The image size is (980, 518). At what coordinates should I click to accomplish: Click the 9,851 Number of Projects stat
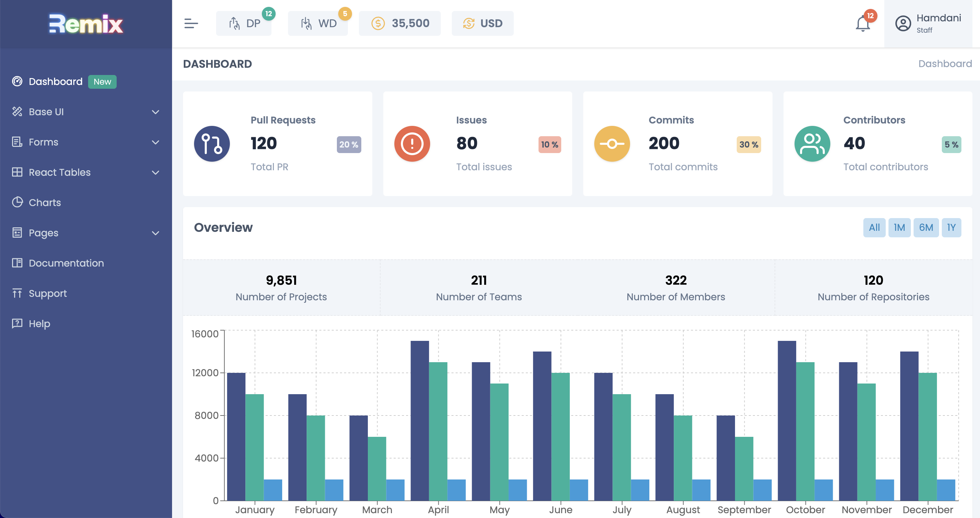(x=281, y=288)
